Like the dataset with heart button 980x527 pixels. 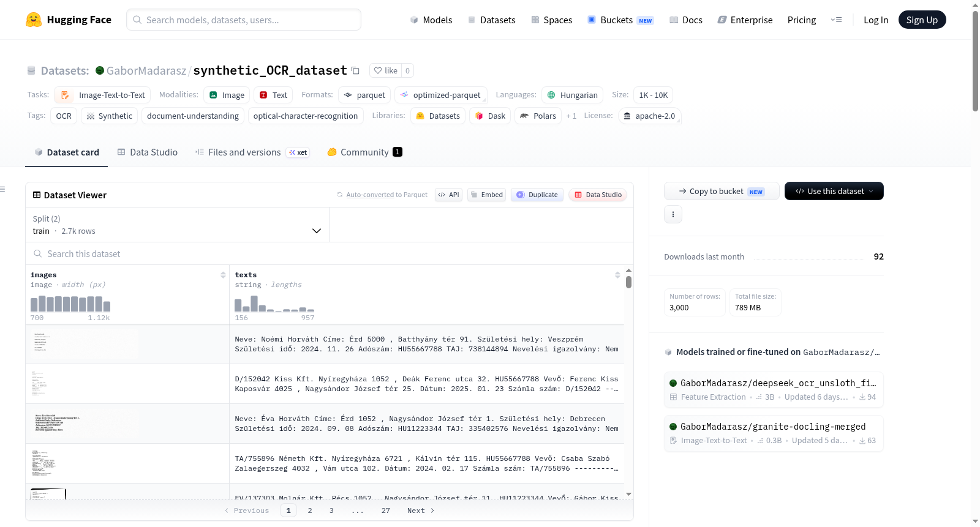pos(386,70)
